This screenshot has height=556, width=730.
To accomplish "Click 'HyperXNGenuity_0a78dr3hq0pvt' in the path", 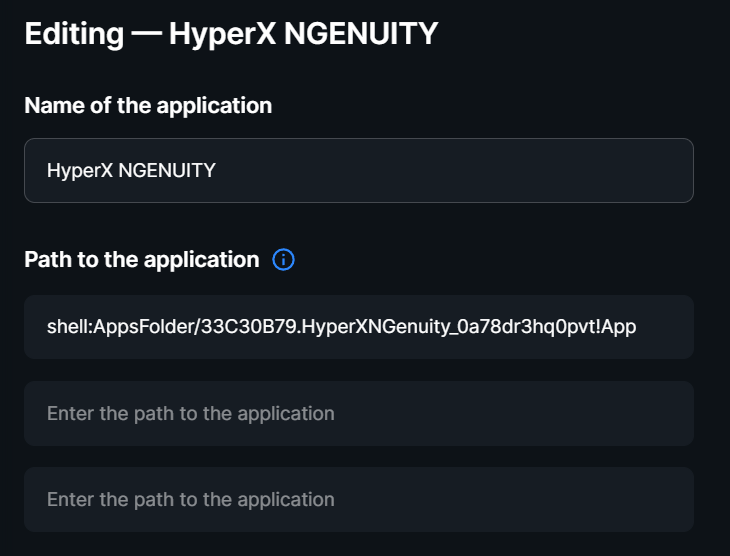I will click(x=448, y=327).
